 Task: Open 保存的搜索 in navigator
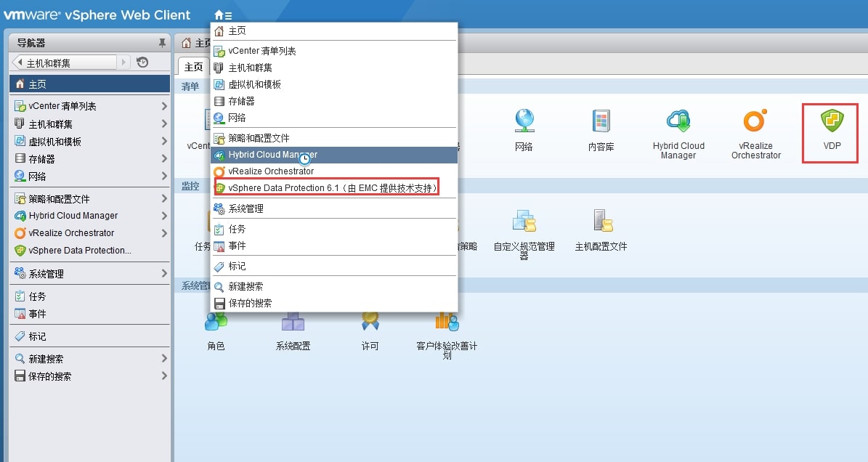click(x=89, y=376)
